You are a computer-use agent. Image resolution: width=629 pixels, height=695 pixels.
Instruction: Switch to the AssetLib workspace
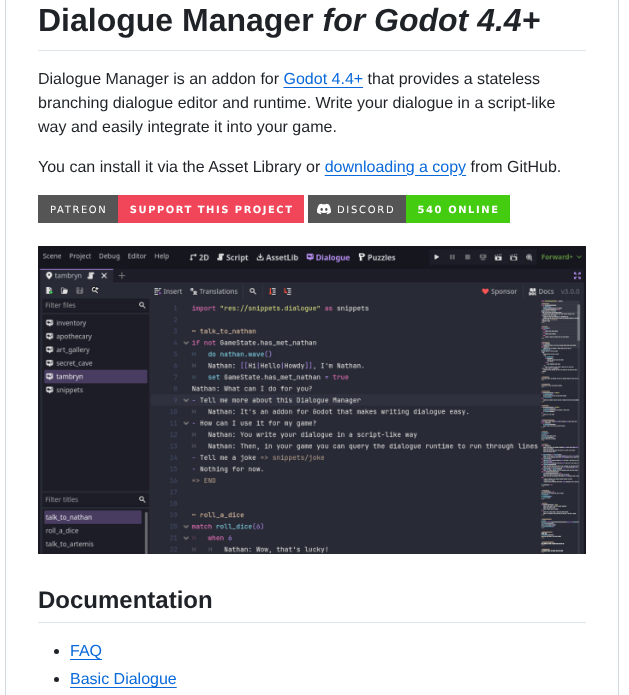point(277,258)
